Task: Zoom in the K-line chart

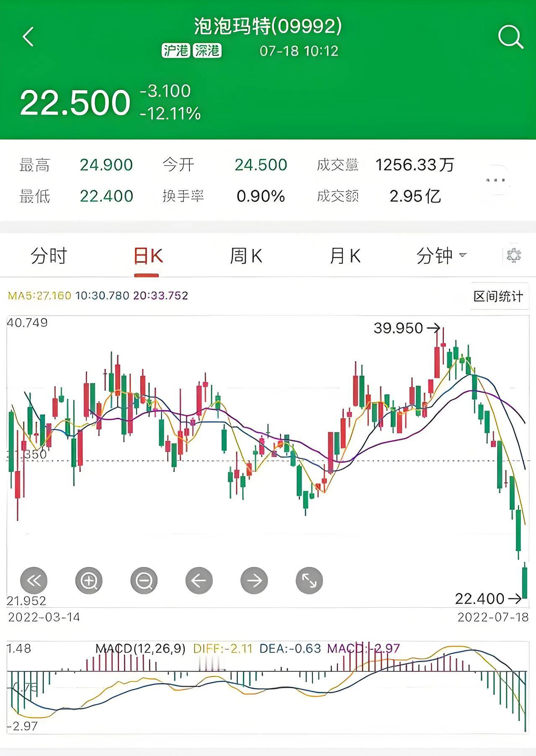Action: (x=89, y=580)
